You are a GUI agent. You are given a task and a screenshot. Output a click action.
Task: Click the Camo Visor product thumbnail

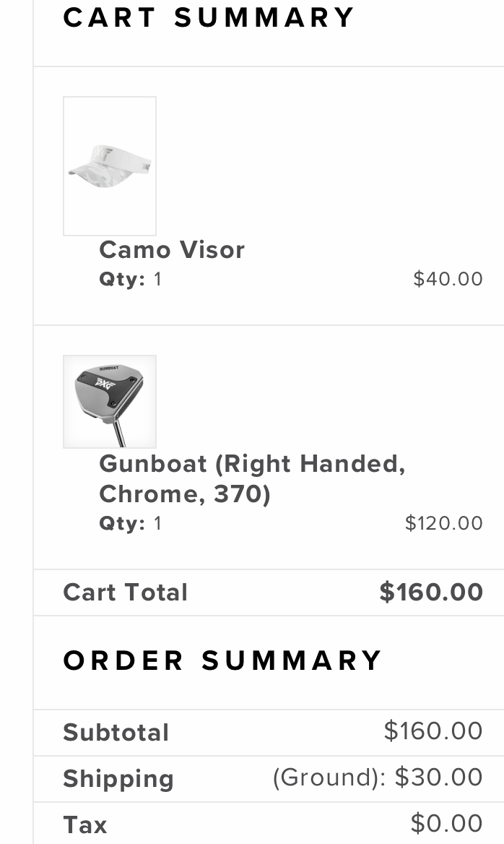(x=110, y=165)
